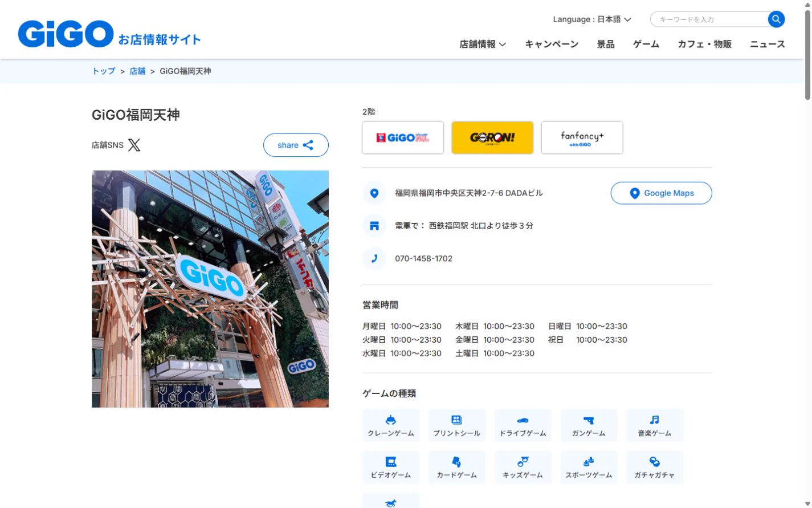
Task: Open the Language dropdown
Action: 592,19
